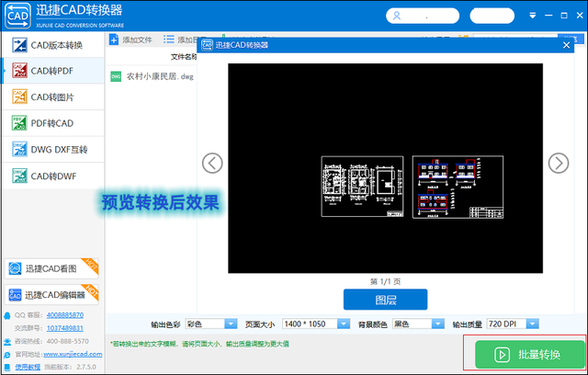This screenshot has height=375, width=588.
Task: Select the PDF转CAD icon in sidebar
Action: pyautogui.click(x=19, y=123)
